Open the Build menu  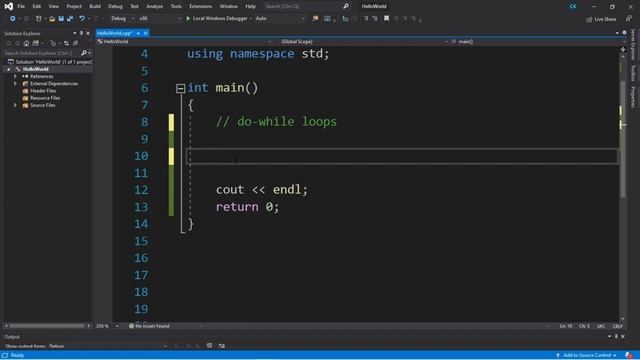(x=95, y=6)
